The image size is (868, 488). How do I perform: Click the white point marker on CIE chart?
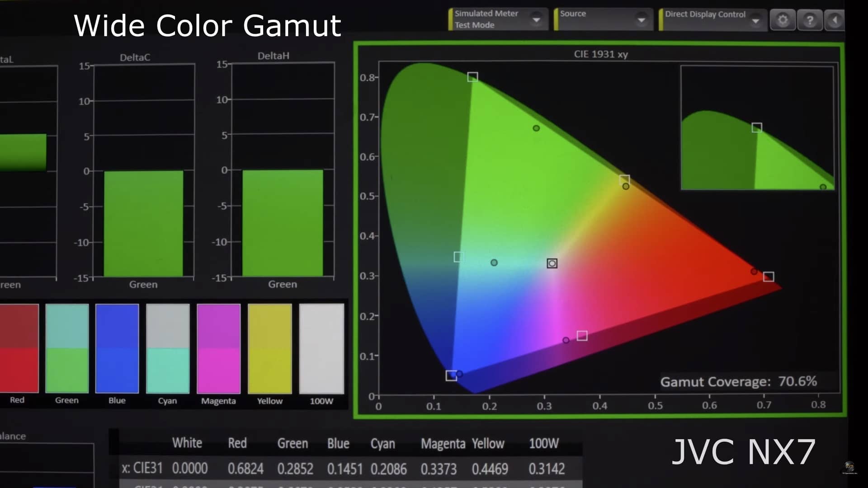[x=552, y=263]
